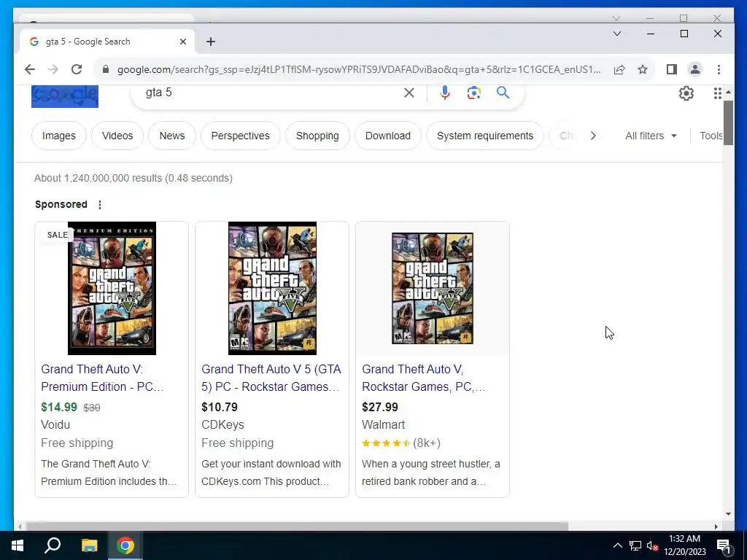This screenshot has width=747, height=560.
Task: Go back to the previous page
Action: point(30,69)
